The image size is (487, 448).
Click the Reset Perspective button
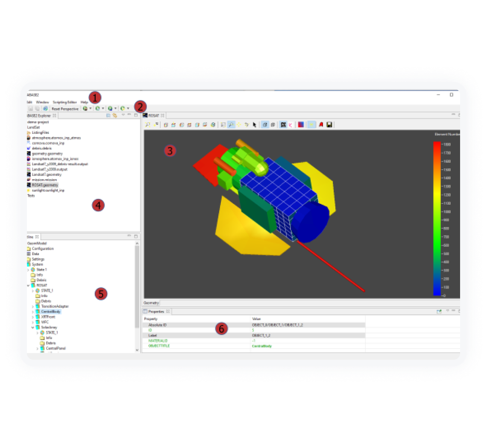[x=65, y=109]
